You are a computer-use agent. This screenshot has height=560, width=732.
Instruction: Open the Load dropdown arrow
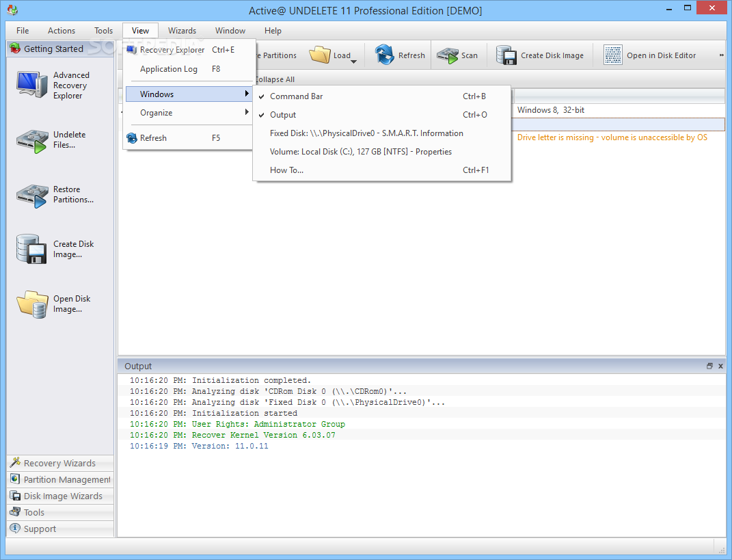tap(353, 62)
